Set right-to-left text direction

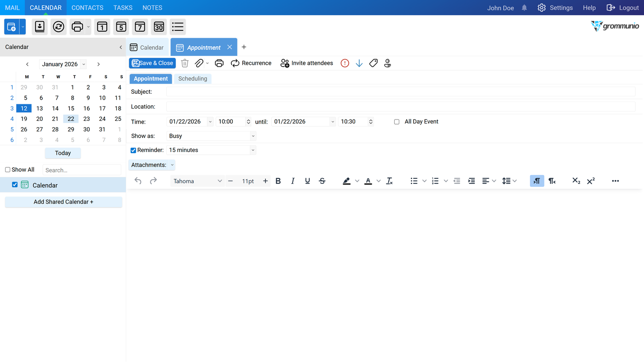(552, 181)
